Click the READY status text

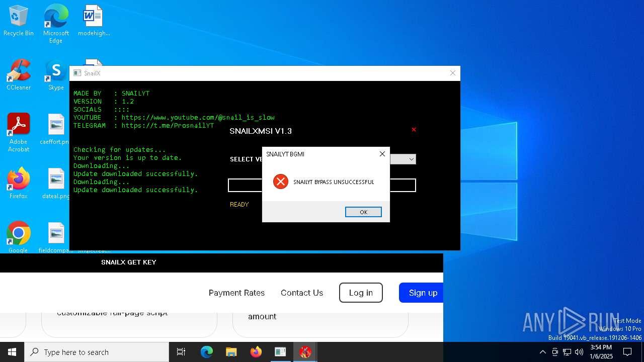[x=239, y=205]
